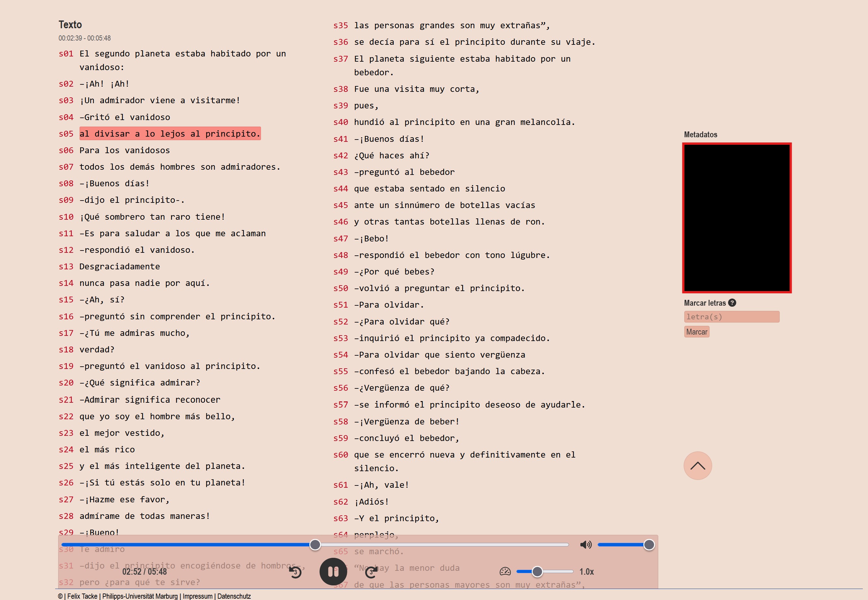Click line 'admírame de todas maneras!'
Image resolution: width=868 pixels, height=600 pixels.
click(145, 516)
